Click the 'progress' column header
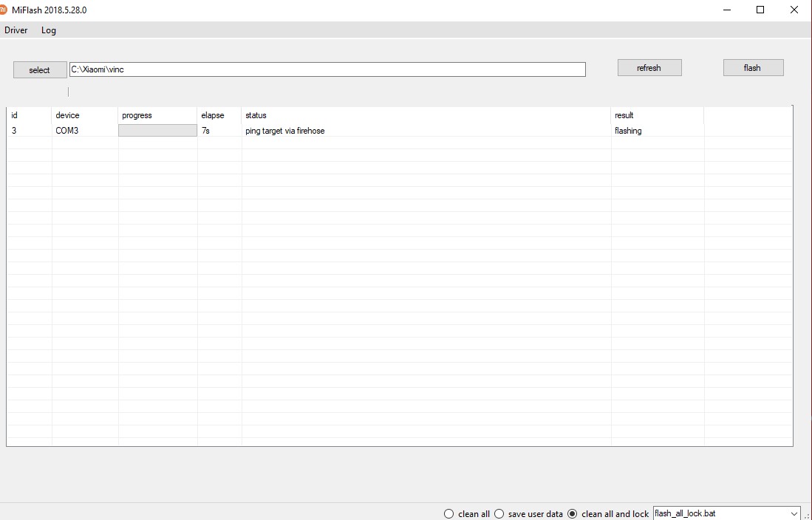Image resolution: width=812 pixels, height=520 pixels. 157,115
